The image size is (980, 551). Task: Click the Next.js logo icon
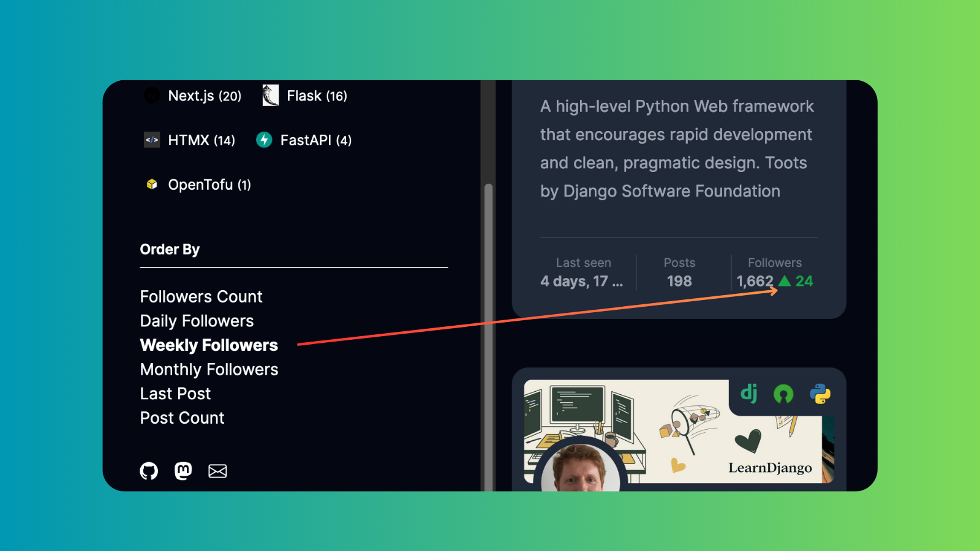[151, 96]
